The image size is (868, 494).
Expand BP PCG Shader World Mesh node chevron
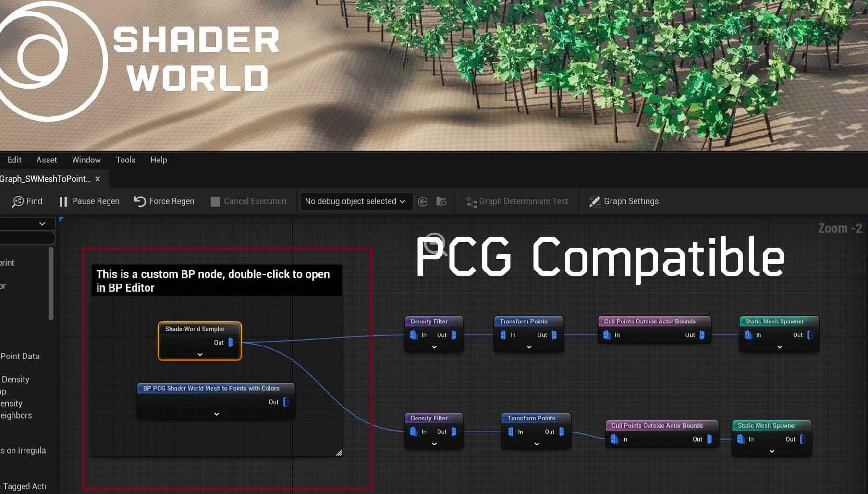click(x=217, y=414)
